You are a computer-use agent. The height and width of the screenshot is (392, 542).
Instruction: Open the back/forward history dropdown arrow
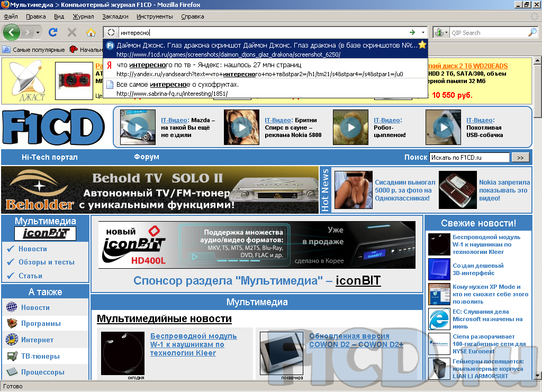click(x=38, y=33)
